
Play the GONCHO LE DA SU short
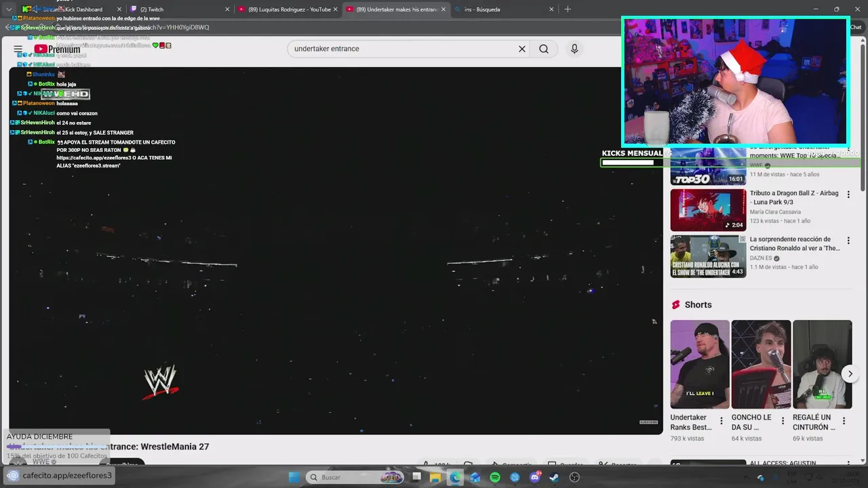click(761, 365)
